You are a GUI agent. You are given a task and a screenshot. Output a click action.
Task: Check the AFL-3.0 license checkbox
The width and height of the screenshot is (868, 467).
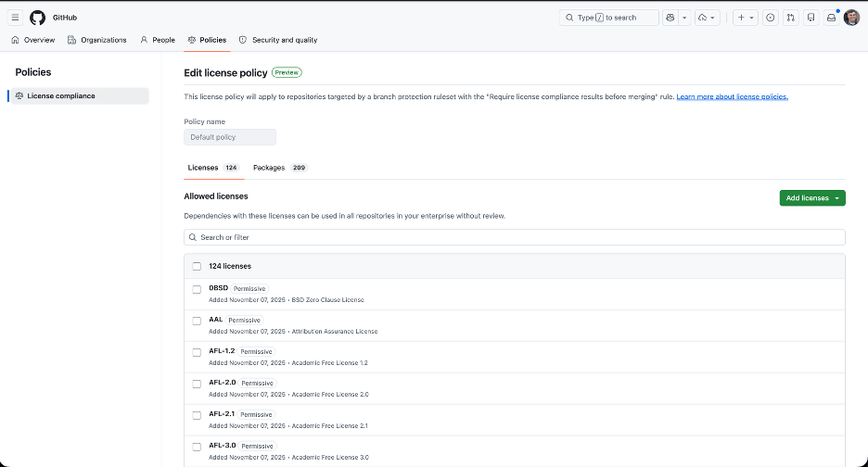coord(197,447)
